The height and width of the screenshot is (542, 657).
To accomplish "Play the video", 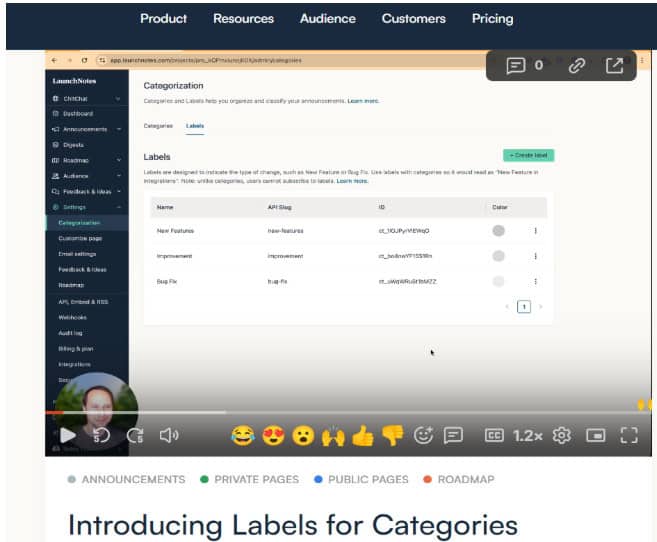I will [x=68, y=436].
